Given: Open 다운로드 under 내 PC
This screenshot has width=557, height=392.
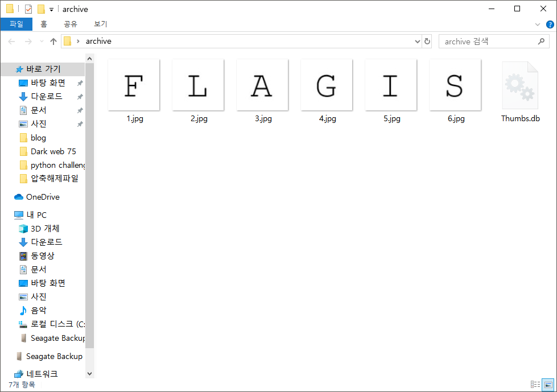Looking at the screenshot, I should (47, 242).
